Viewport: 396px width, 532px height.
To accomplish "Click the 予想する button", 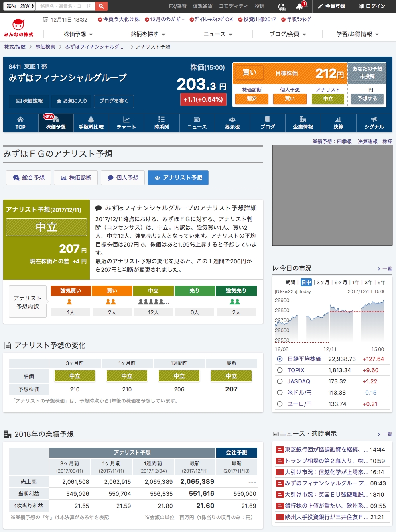I will point(367,99).
